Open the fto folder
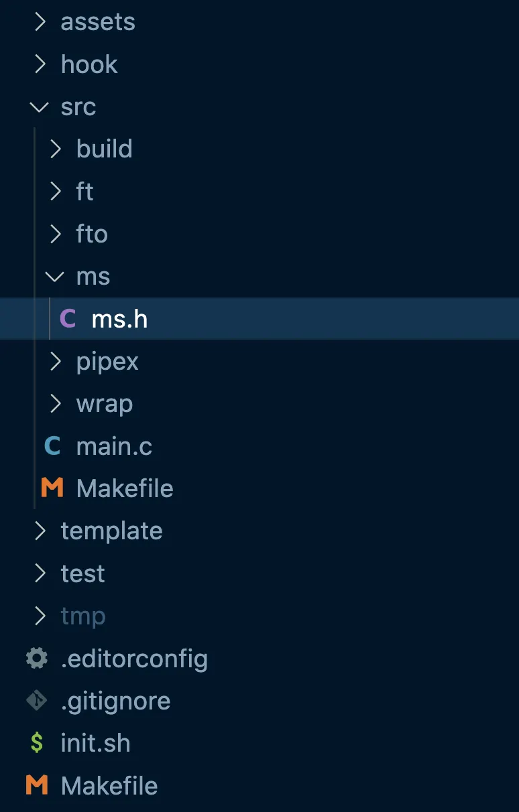519x812 pixels. pyautogui.click(x=91, y=234)
